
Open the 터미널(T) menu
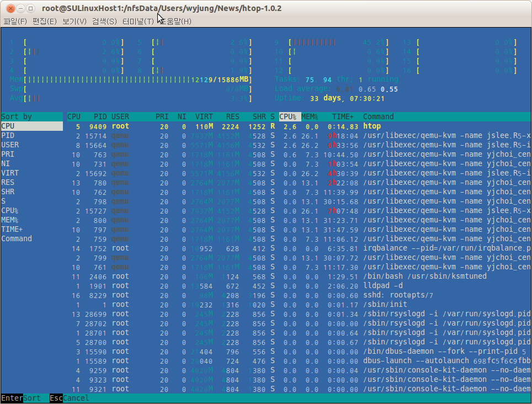(138, 22)
